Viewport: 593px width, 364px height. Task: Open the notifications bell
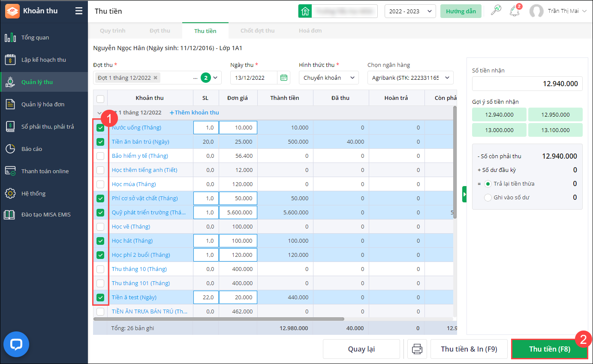coord(514,11)
